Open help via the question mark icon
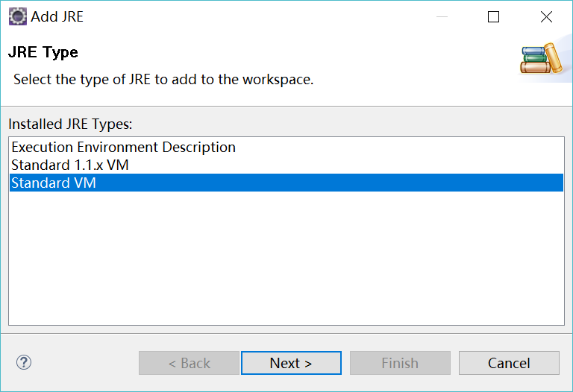 click(24, 362)
